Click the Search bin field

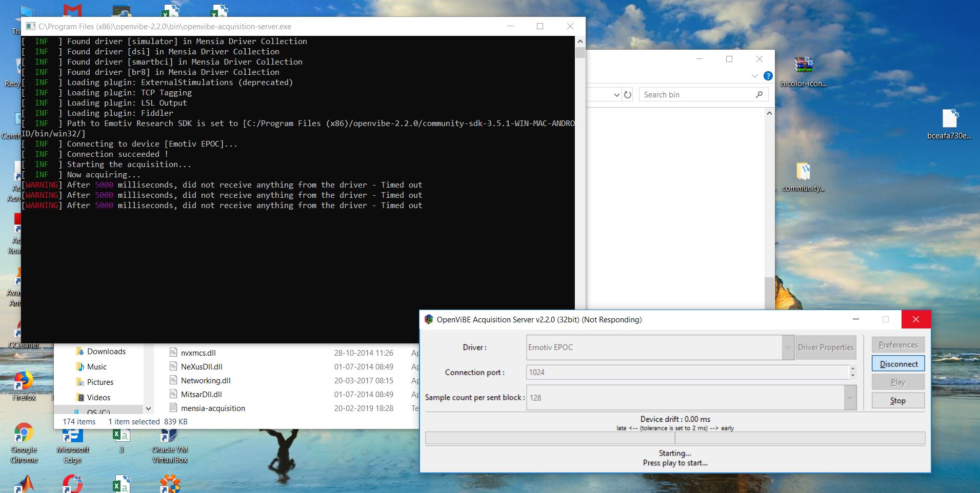coord(703,95)
